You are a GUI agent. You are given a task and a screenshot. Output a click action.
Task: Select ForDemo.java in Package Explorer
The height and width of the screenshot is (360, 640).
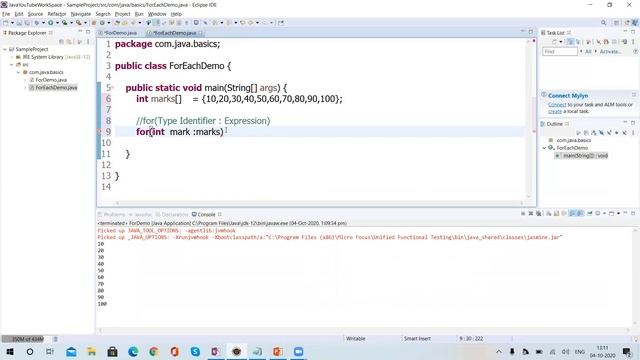click(51, 80)
